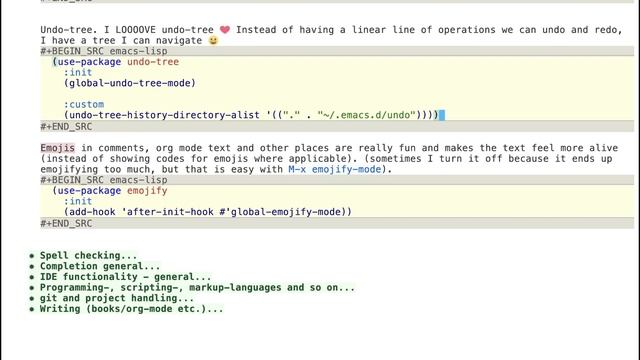Follow the 'M-x emojify-mode' link
The image size is (640, 360).
[x=335, y=169]
